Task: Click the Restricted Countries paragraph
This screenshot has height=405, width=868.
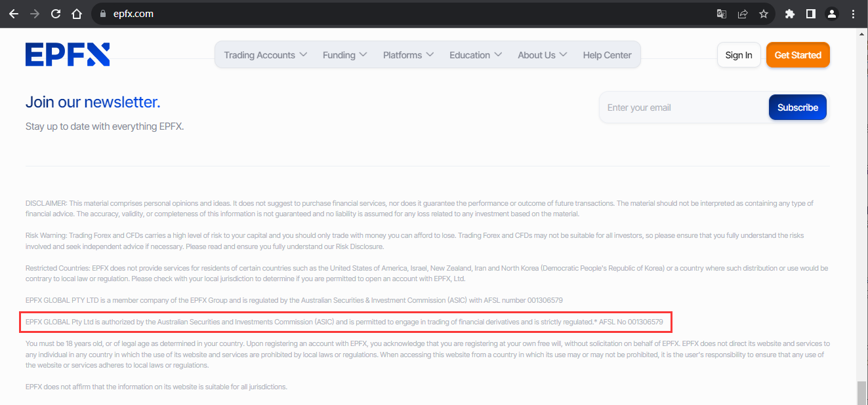Action: (426, 273)
